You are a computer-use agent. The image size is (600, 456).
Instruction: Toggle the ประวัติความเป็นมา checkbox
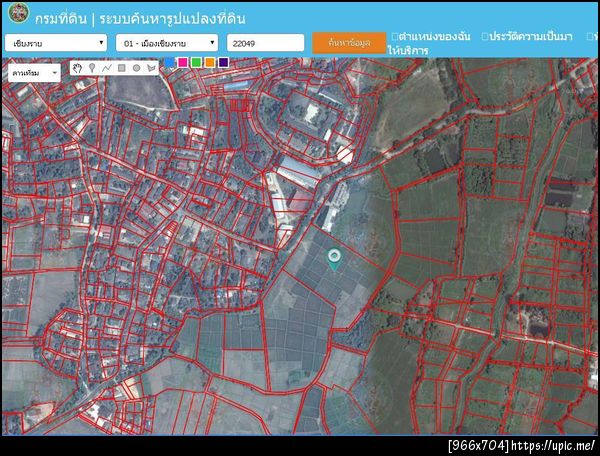485,37
